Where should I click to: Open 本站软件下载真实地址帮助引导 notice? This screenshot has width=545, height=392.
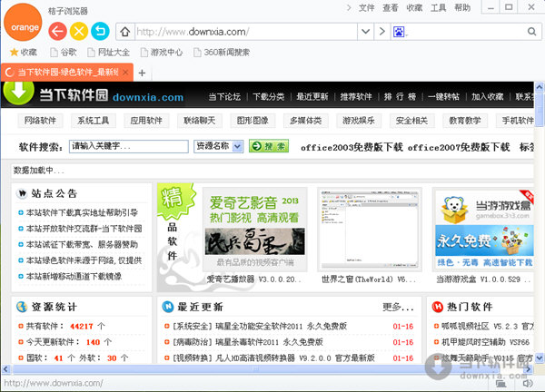click(x=82, y=212)
